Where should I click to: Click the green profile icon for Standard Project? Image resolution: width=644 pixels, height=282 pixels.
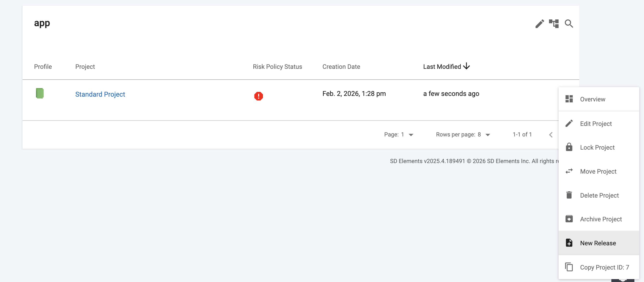click(x=40, y=93)
